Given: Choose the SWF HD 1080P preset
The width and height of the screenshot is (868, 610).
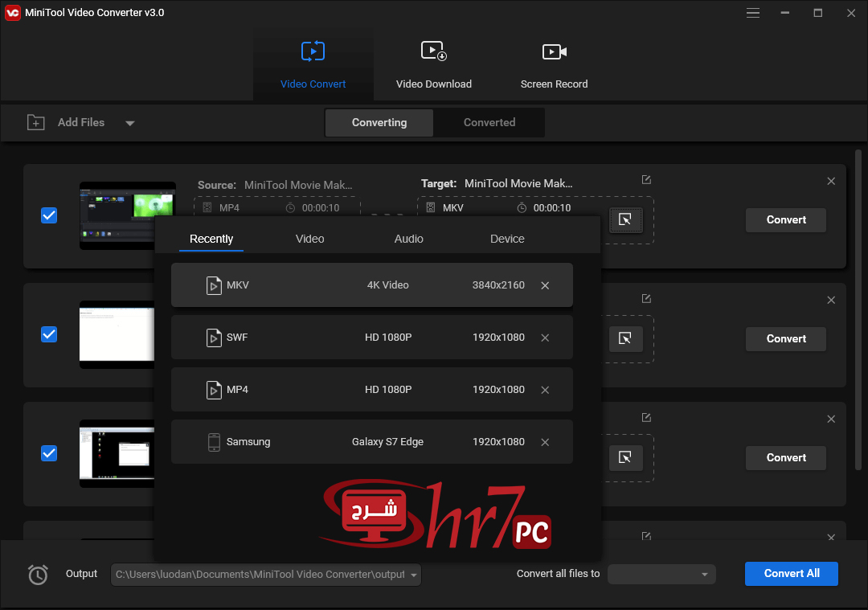Looking at the screenshot, I should coord(372,337).
